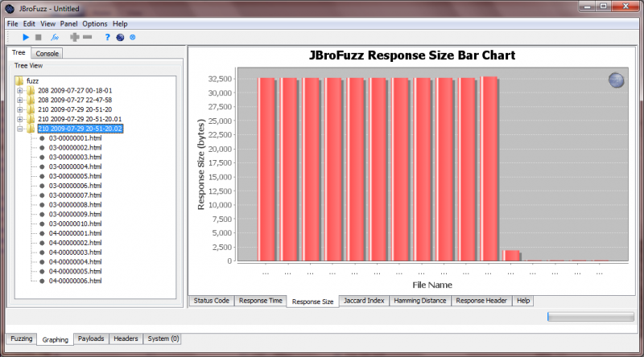Select the 210 2009-07-29 20-51-20.01 label
Screen dimensions: 644x357
pos(80,119)
